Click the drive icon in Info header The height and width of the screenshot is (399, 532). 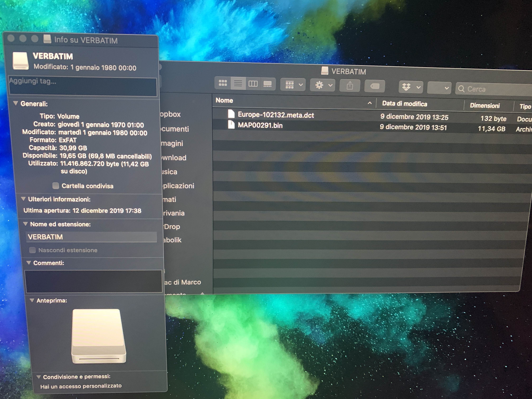tap(20, 61)
